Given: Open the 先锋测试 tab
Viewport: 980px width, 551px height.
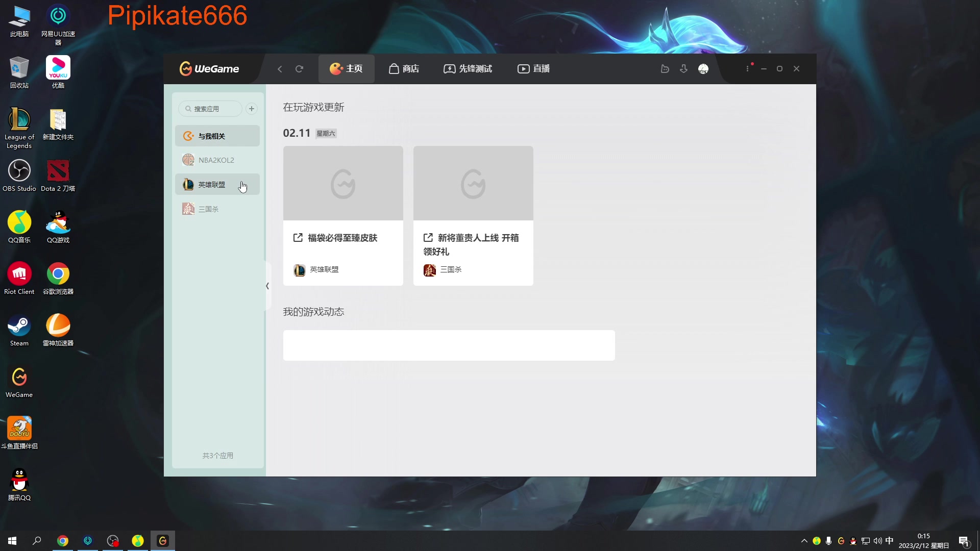Looking at the screenshot, I should click(x=468, y=69).
